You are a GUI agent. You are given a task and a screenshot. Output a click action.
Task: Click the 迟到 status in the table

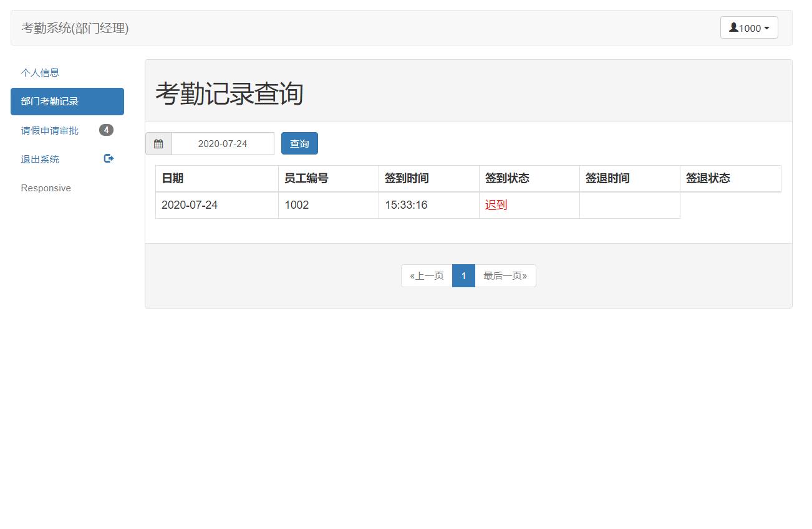coord(495,204)
